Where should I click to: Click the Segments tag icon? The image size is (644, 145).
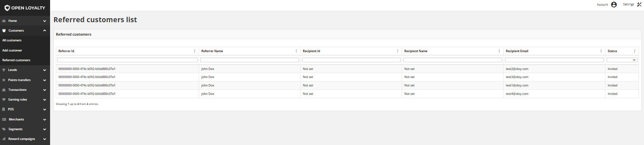(x=4, y=129)
